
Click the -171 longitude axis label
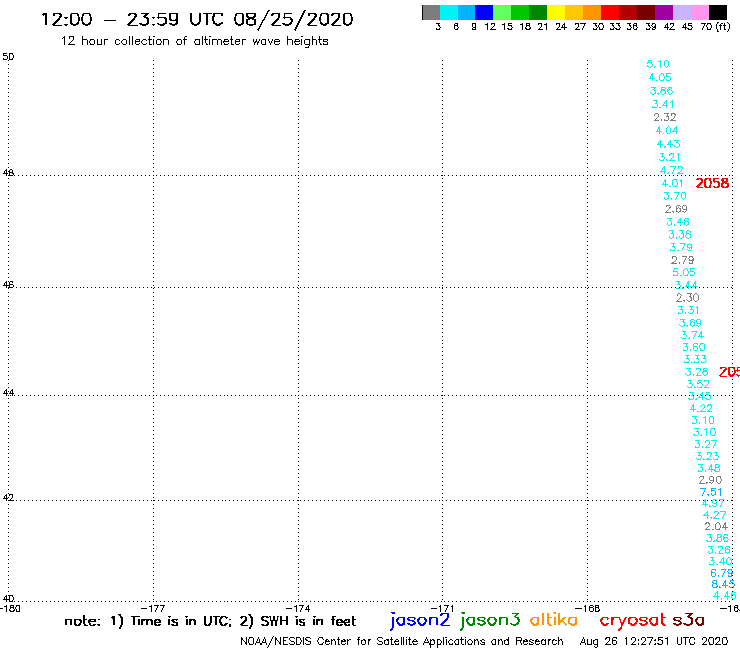click(x=442, y=608)
